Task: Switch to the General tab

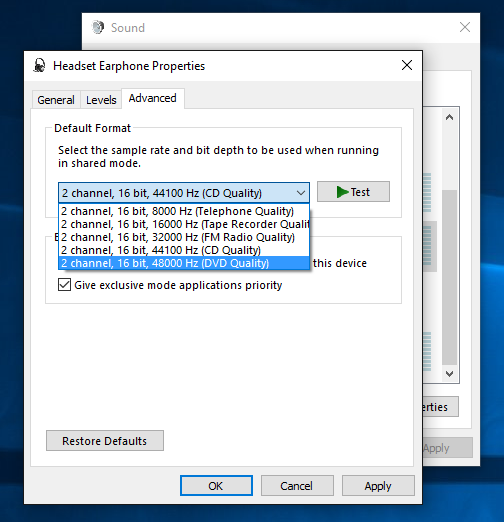Action: [x=56, y=100]
